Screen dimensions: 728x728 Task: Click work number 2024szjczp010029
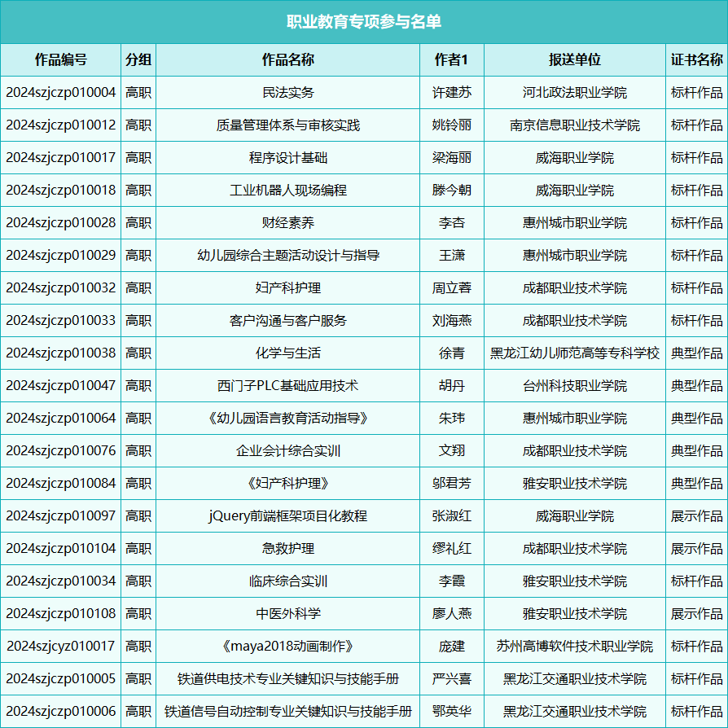pyautogui.click(x=61, y=255)
